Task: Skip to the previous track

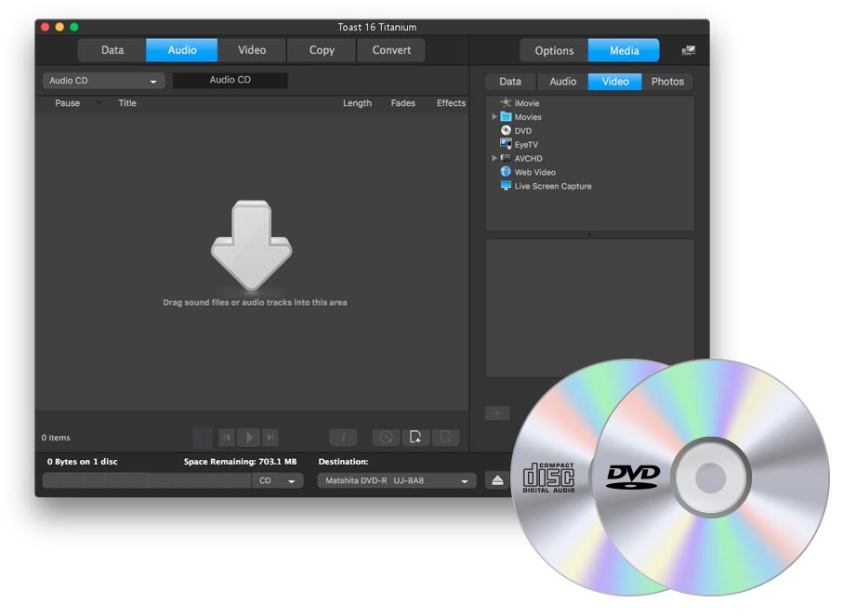Action: tap(227, 437)
